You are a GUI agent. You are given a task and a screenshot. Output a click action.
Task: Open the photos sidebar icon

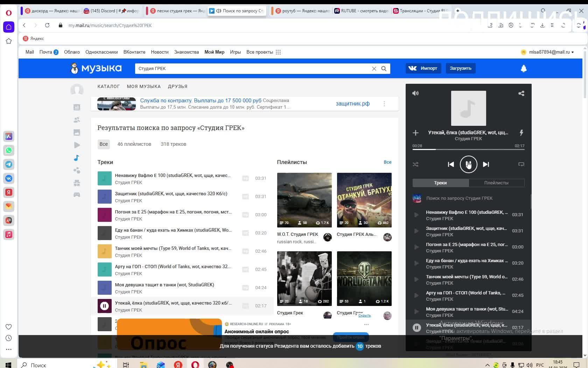click(77, 132)
